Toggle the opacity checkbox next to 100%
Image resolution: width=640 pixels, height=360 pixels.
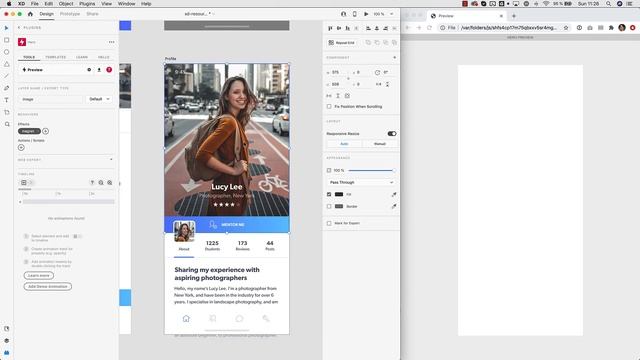point(329,170)
